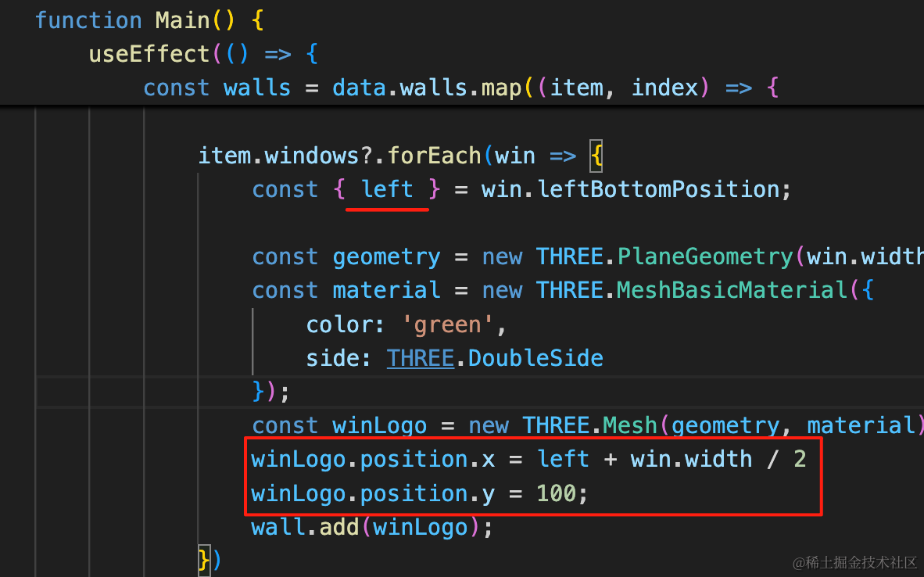Image resolution: width=924 pixels, height=577 pixels.
Task: Click 'data' in data.walls.map
Action: click(x=359, y=88)
